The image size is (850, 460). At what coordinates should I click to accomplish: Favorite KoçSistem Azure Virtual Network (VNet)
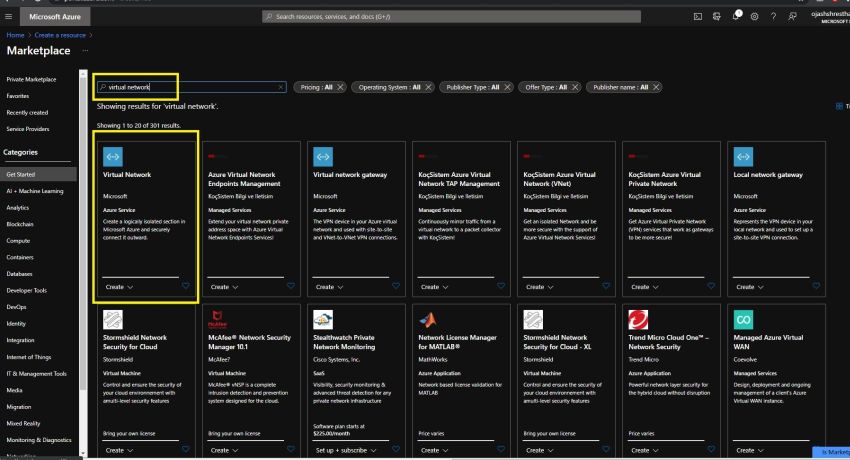click(606, 286)
